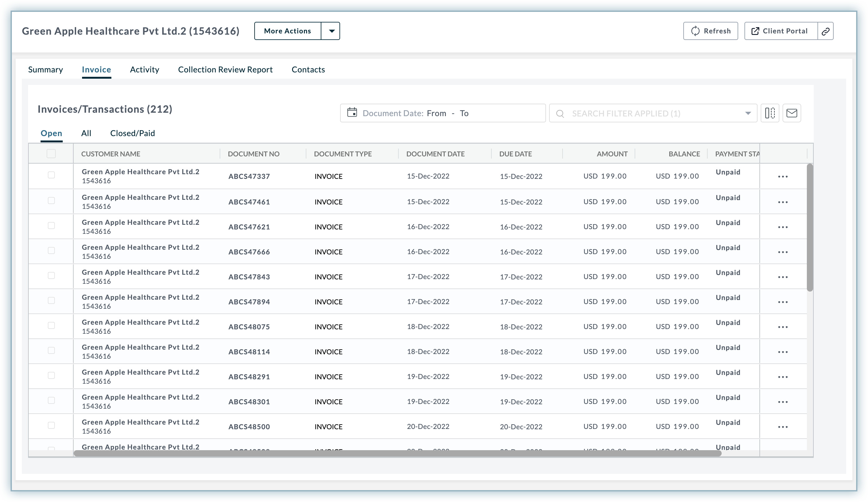Image resolution: width=868 pixels, height=502 pixels.
Task: Show Closed/Paid invoices sub-tab
Action: click(x=133, y=133)
